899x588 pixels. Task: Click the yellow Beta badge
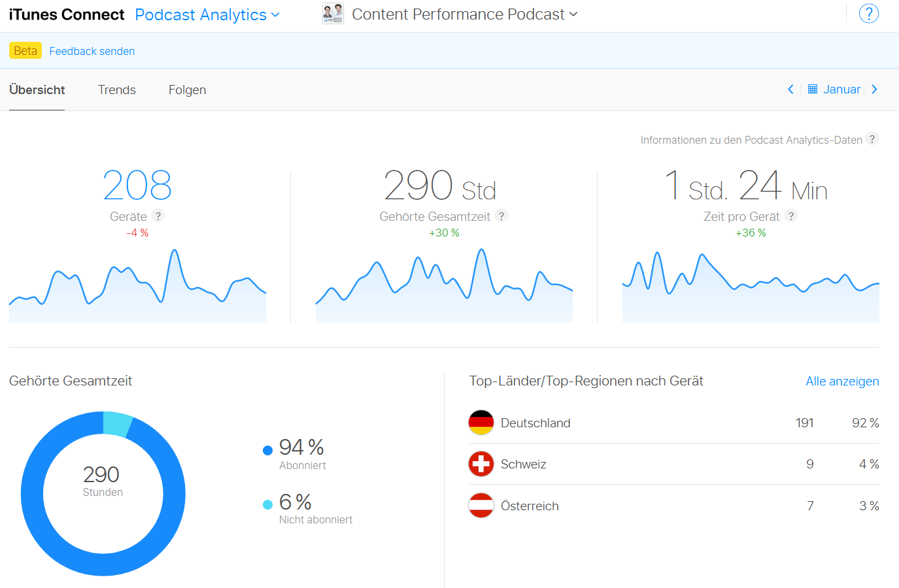click(25, 50)
